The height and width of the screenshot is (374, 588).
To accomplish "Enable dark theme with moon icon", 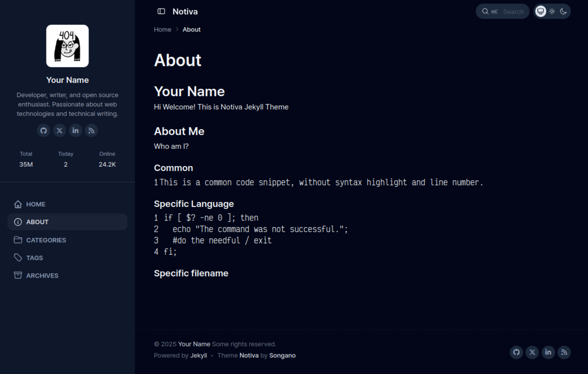I will pos(564,11).
